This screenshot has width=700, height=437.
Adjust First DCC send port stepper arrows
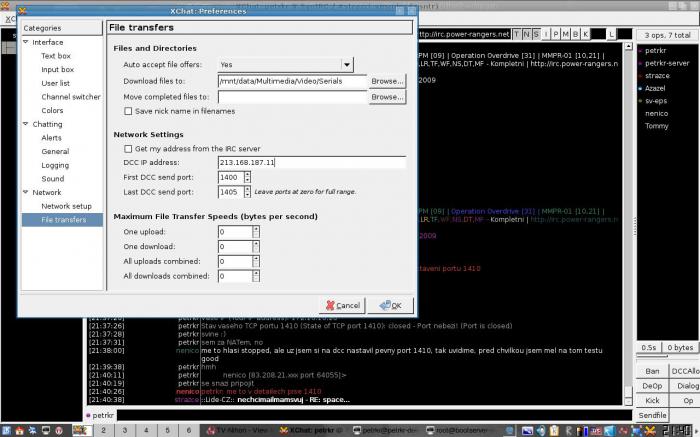(247, 177)
